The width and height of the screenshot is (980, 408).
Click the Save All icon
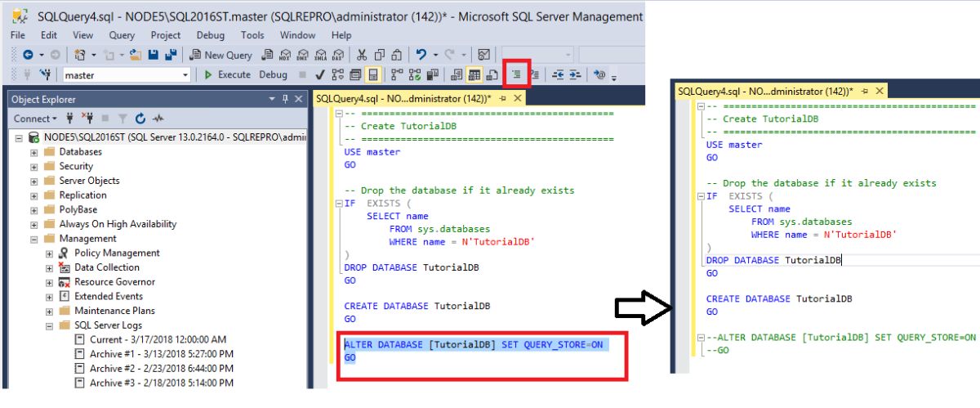[171, 55]
